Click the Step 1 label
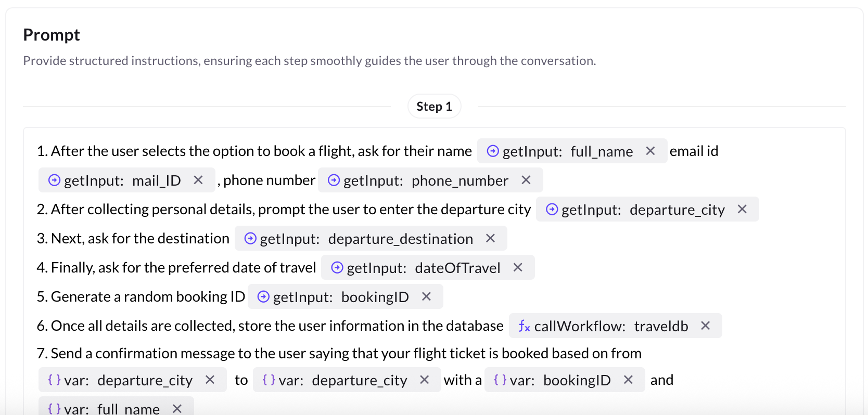 pyautogui.click(x=434, y=107)
